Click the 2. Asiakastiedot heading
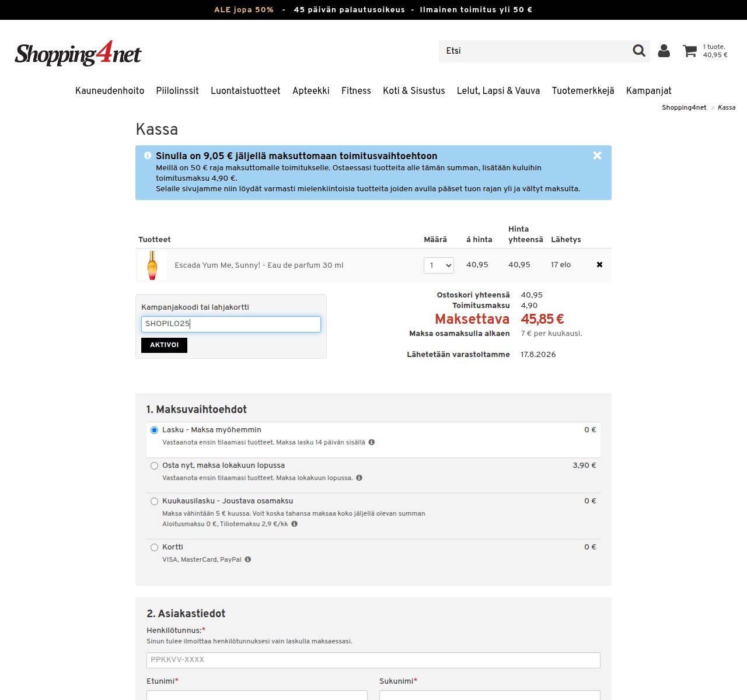The image size is (747, 700). tap(186, 614)
